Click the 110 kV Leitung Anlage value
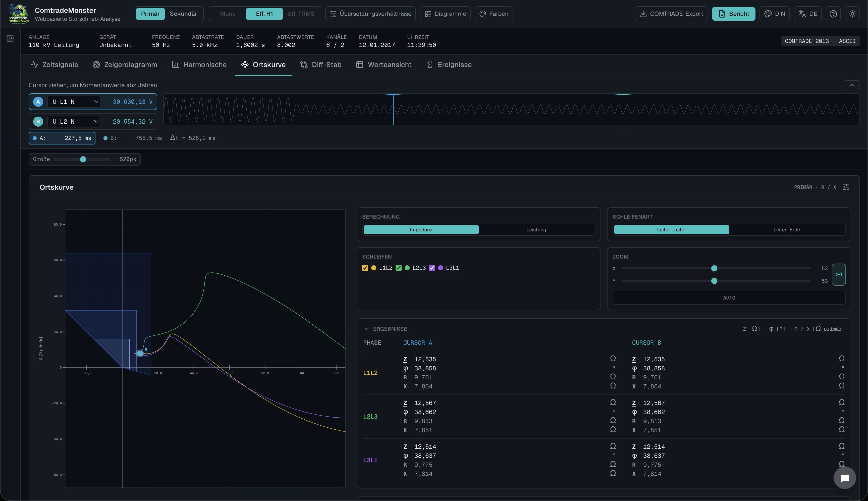This screenshot has width=868, height=501. 54,45
